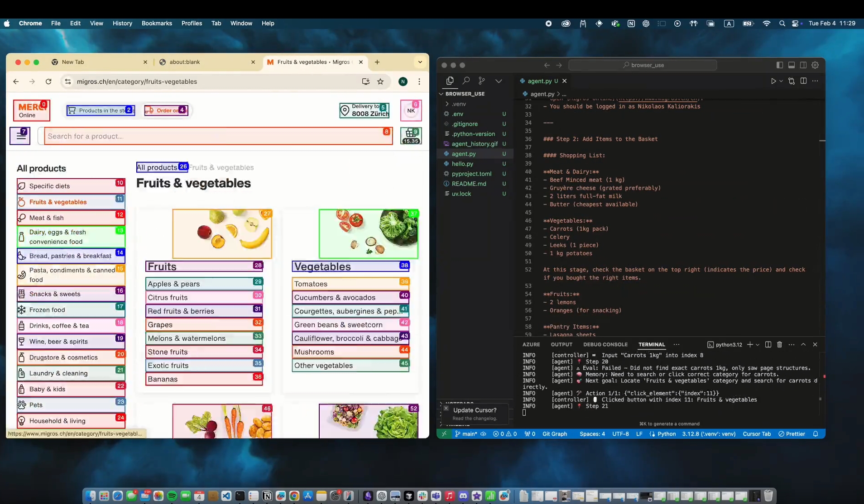This screenshot has width=864, height=504.
Task: Open Chrome tab search dropdown
Action: (x=420, y=62)
